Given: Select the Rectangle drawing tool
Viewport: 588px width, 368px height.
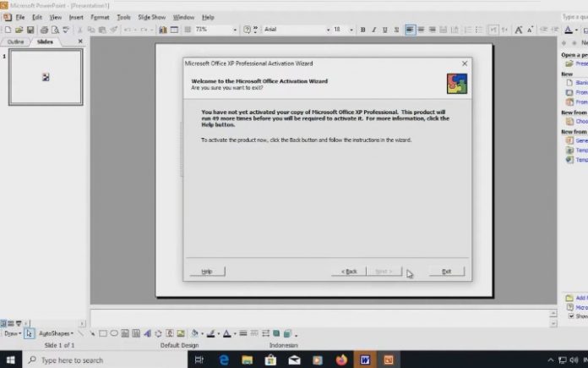Looking at the screenshot, I should tap(103, 333).
